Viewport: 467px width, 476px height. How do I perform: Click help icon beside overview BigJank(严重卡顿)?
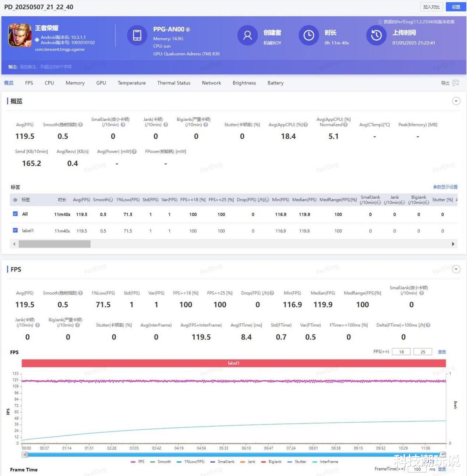pyautogui.click(x=206, y=125)
